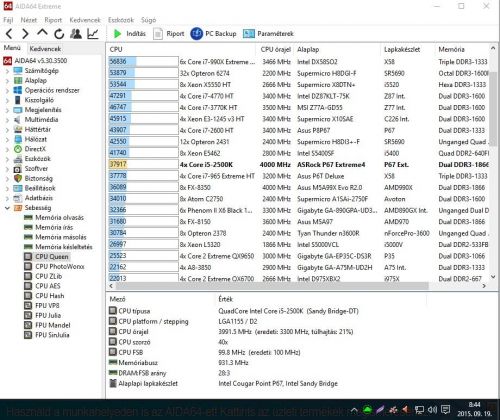Go back with the left arrow icon

[x=9, y=34]
